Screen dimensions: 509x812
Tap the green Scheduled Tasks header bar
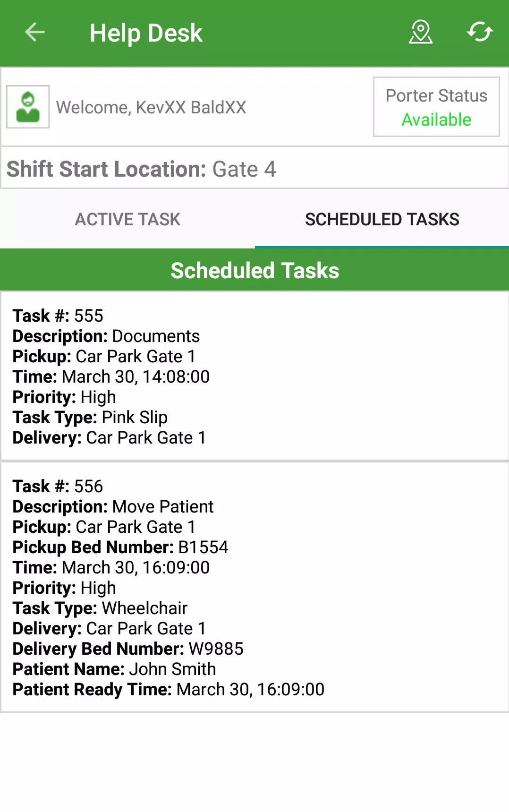pyautogui.click(x=254, y=270)
